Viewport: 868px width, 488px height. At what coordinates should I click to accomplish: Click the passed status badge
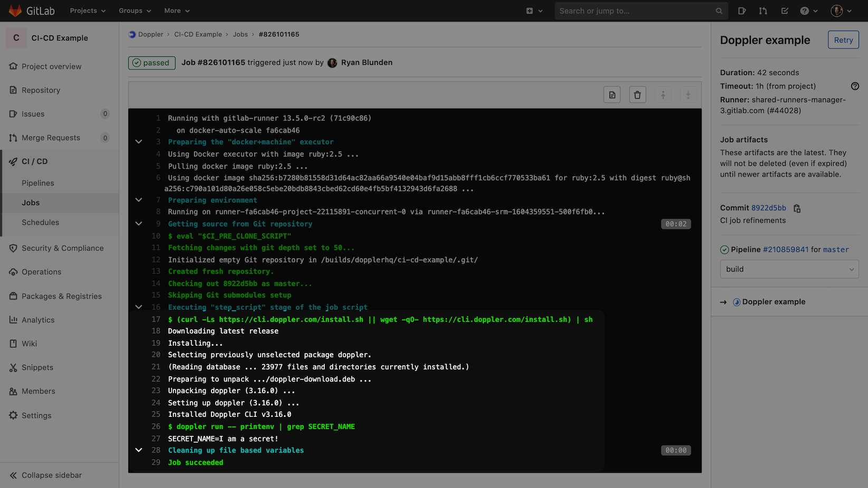[x=152, y=63]
